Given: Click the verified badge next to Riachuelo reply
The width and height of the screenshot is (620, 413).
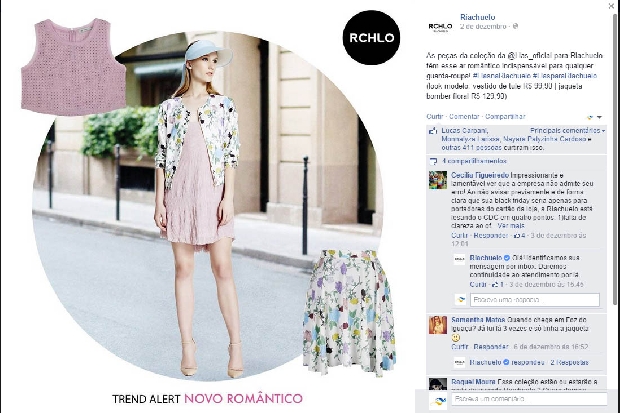Looking at the screenshot, I should pos(507,258).
